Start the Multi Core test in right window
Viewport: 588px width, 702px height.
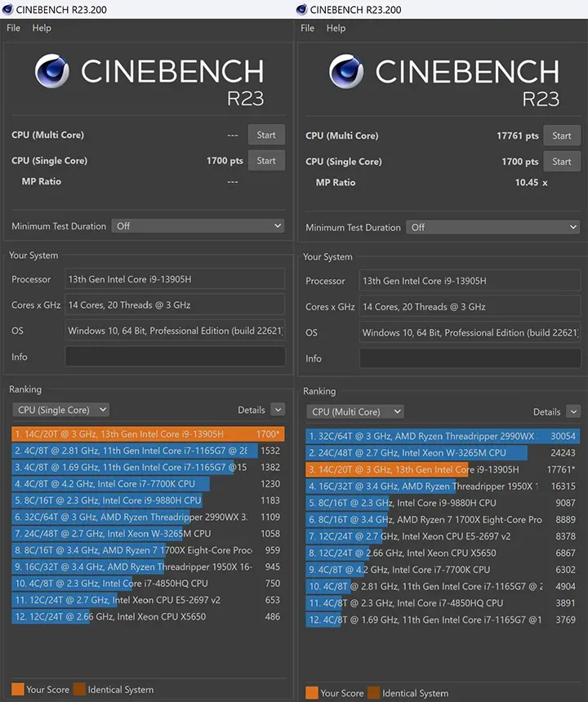[561, 136]
